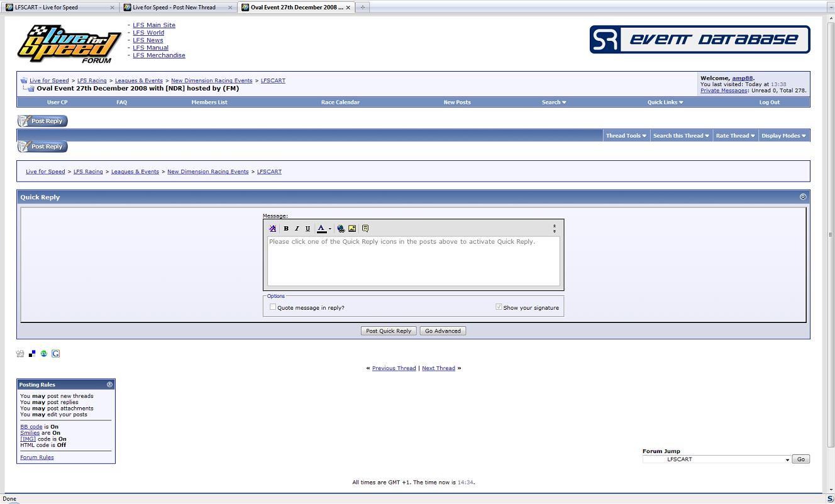Open the LFS Main Site link

(x=154, y=25)
